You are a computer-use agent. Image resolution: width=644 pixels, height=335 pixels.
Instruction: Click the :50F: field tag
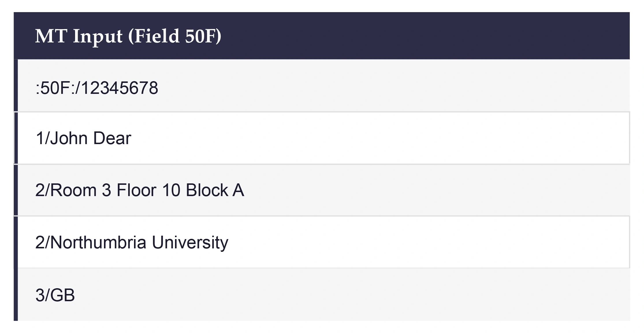55,88
